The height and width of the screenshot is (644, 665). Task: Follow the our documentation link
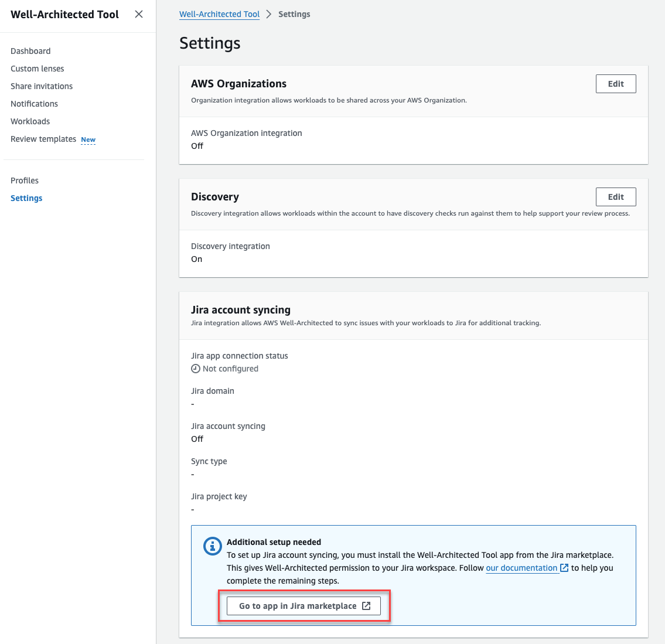521,567
